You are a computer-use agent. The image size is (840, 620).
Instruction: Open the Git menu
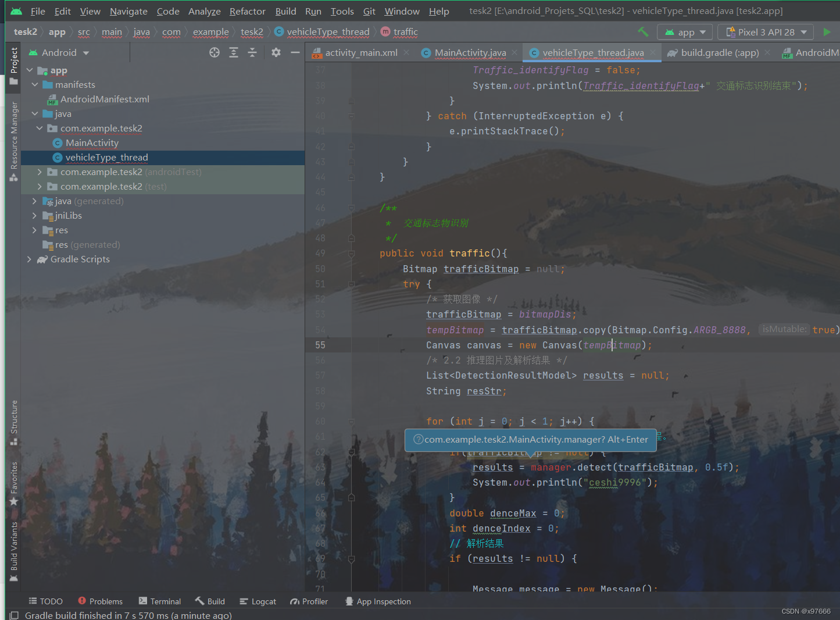pyautogui.click(x=369, y=11)
